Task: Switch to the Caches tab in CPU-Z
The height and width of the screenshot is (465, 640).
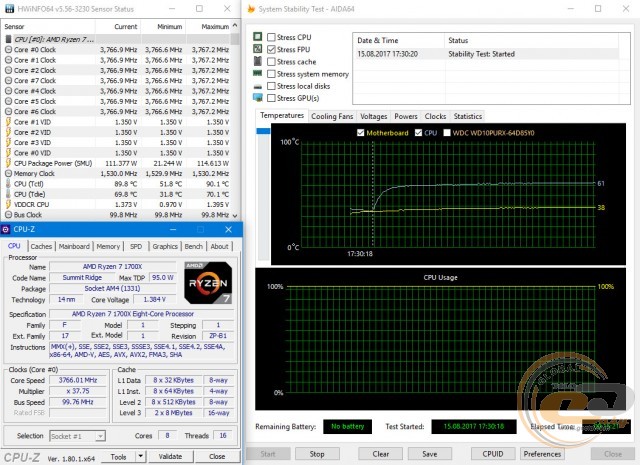Action: click(x=41, y=246)
